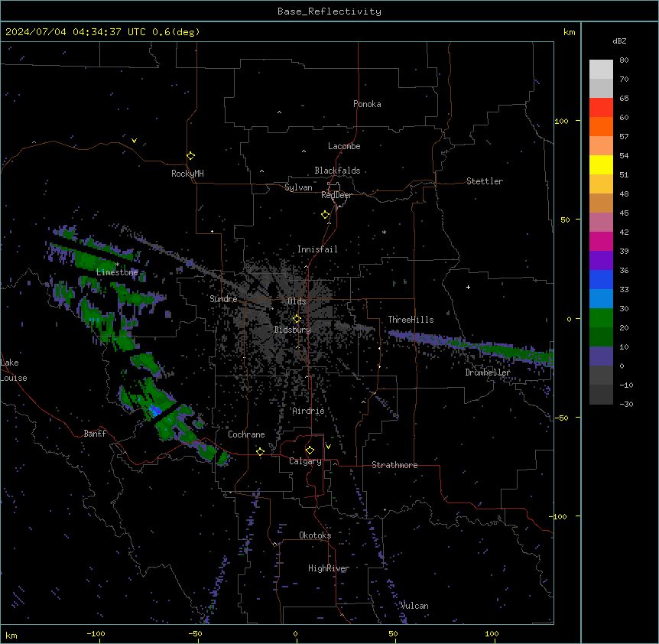
Task: Click the Stettler label
Action: [485, 181]
